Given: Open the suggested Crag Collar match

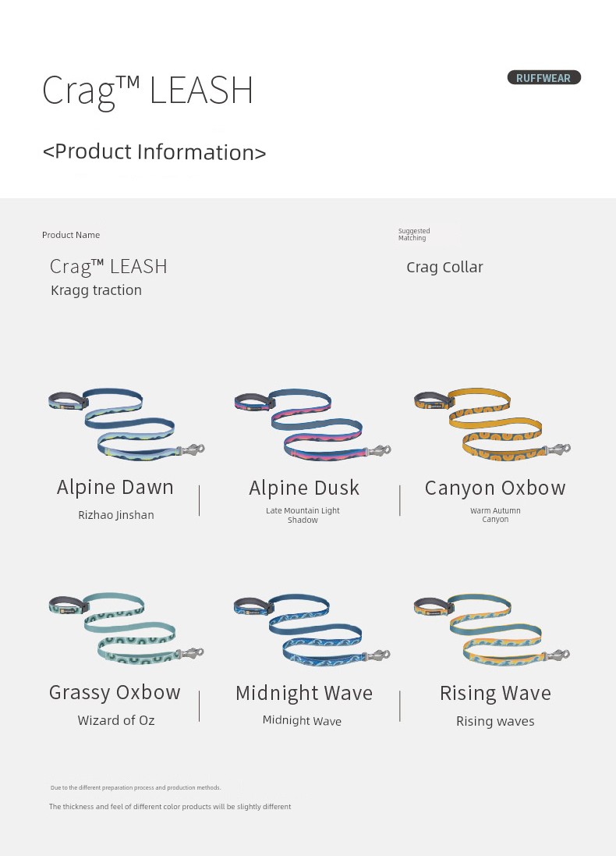Looking at the screenshot, I should 444,267.
